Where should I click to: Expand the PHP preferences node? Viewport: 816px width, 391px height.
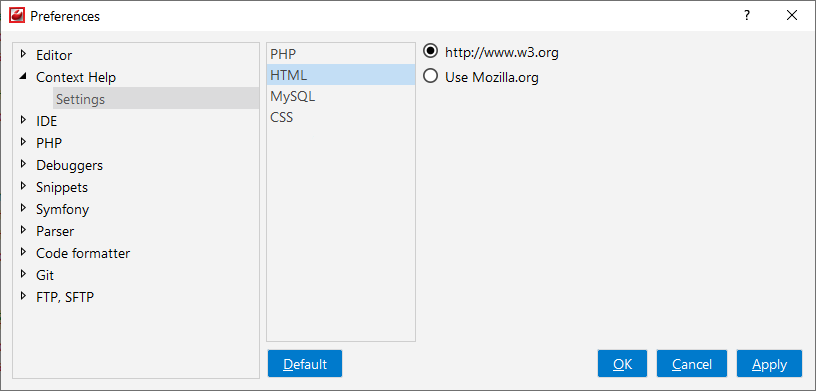[x=23, y=142]
